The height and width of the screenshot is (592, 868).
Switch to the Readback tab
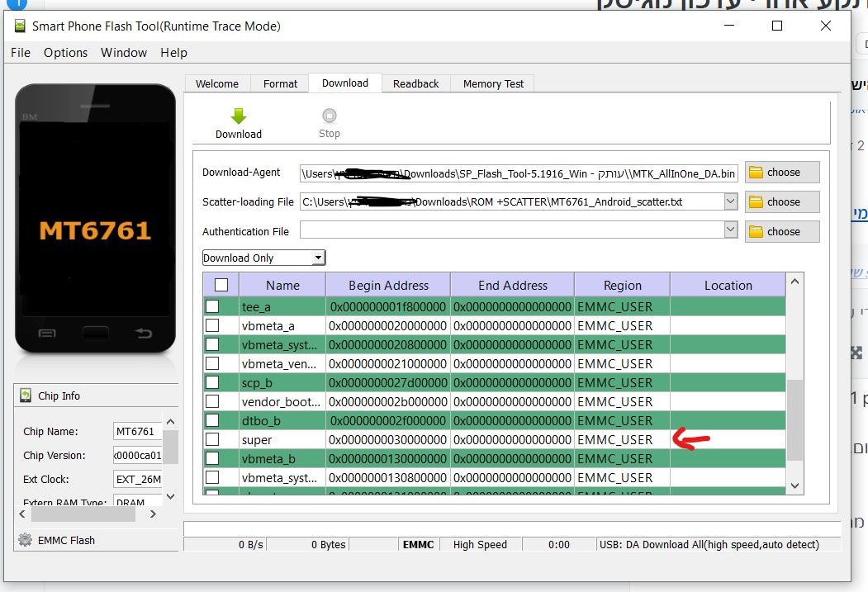click(415, 83)
